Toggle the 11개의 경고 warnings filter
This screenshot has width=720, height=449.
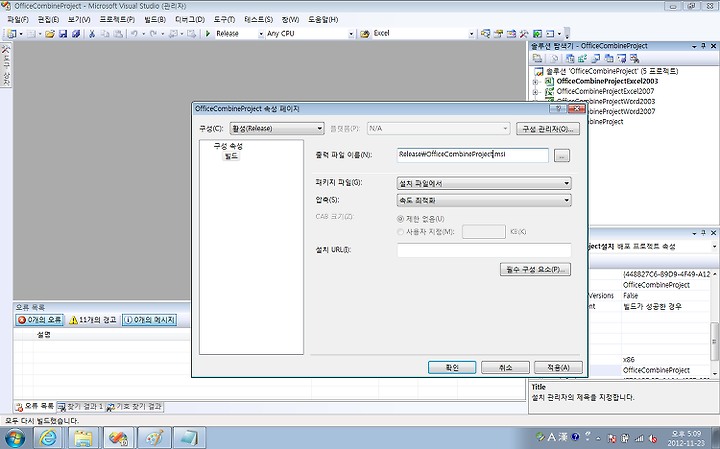tap(92, 320)
